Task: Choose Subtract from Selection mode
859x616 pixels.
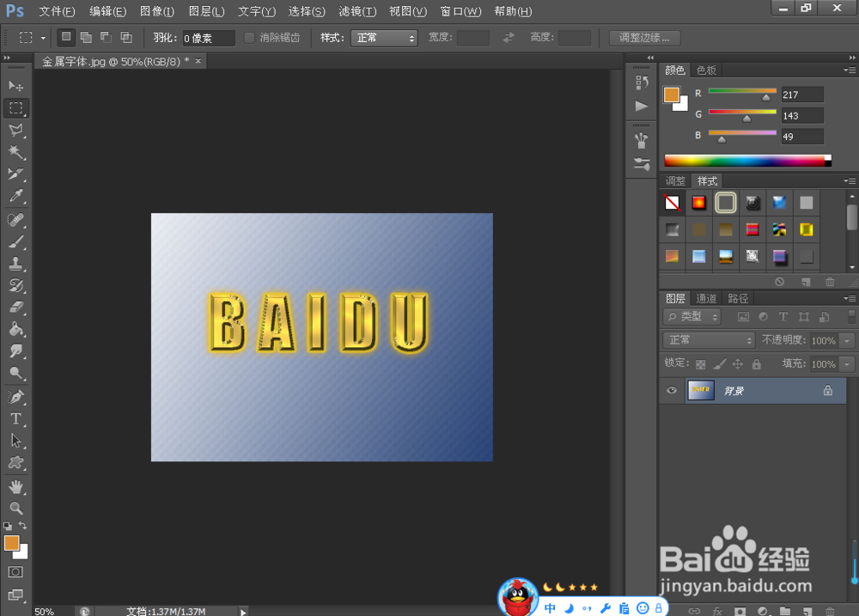Action: point(106,37)
